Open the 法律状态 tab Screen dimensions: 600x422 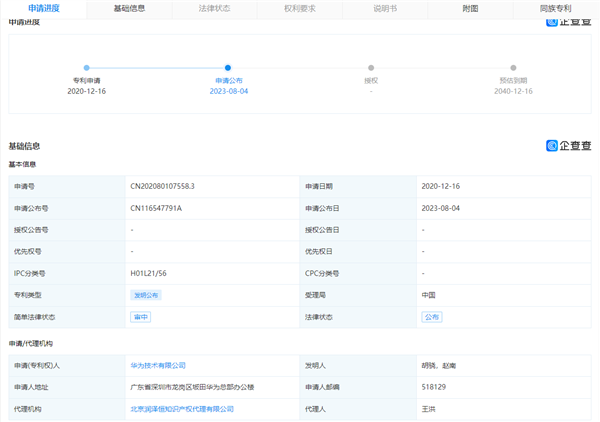pyautogui.click(x=213, y=8)
